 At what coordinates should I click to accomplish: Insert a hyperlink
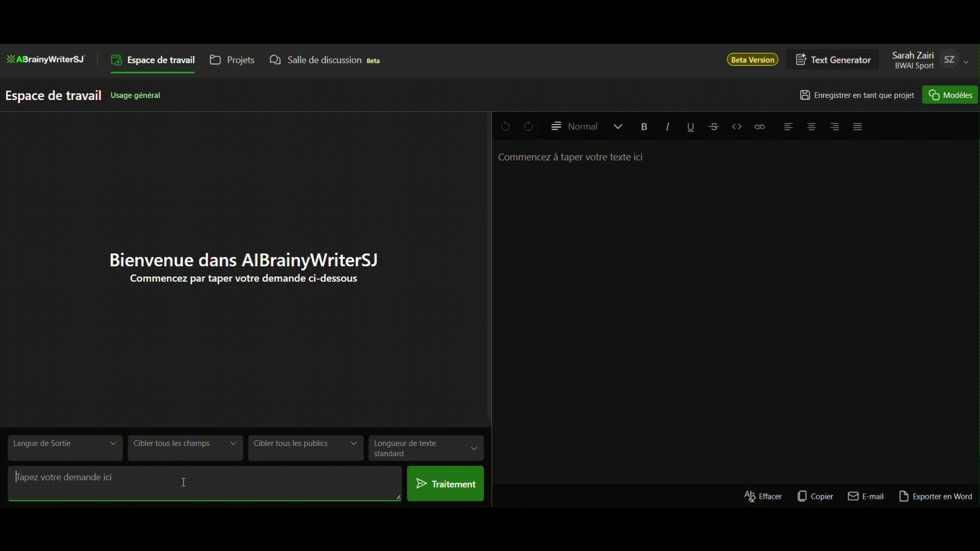pyautogui.click(x=759, y=127)
